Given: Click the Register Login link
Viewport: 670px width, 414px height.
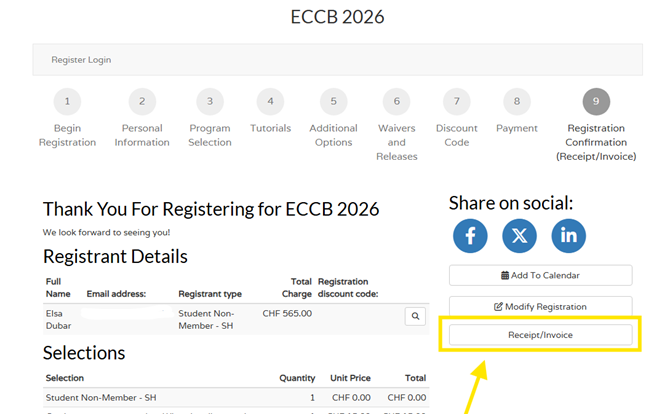Looking at the screenshot, I should click(x=81, y=60).
